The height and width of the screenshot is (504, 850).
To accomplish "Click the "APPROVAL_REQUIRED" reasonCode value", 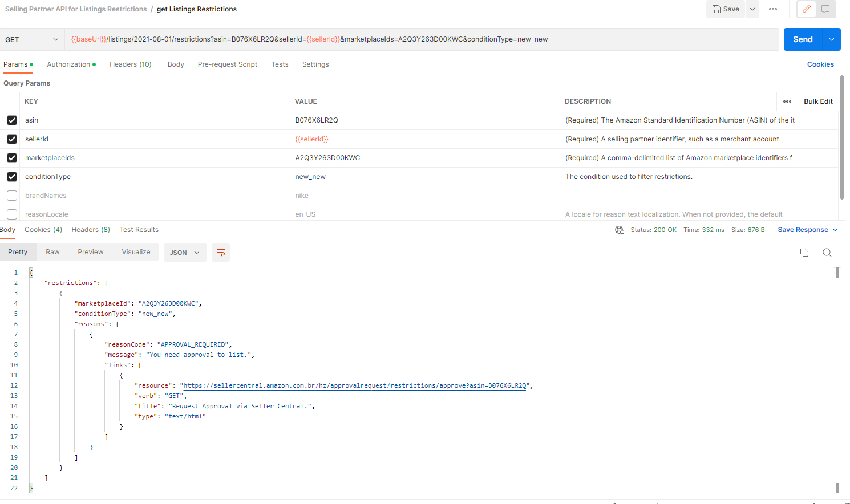I will tap(193, 345).
